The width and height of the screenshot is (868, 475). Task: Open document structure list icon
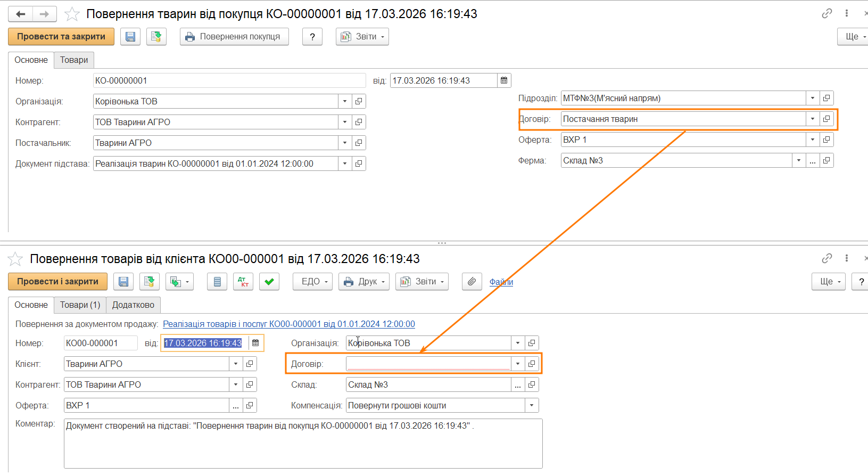point(217,282)
